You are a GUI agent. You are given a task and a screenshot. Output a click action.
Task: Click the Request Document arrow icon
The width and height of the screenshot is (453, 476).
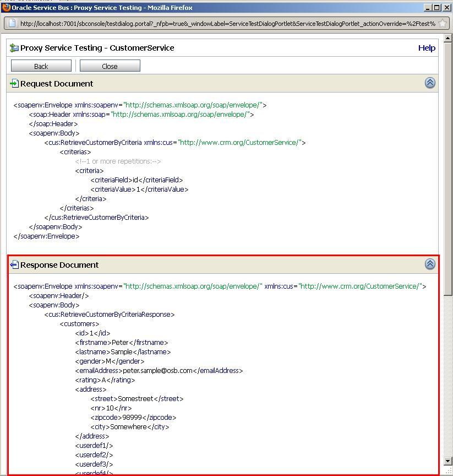pyautogui.click(x=14, y=83)
